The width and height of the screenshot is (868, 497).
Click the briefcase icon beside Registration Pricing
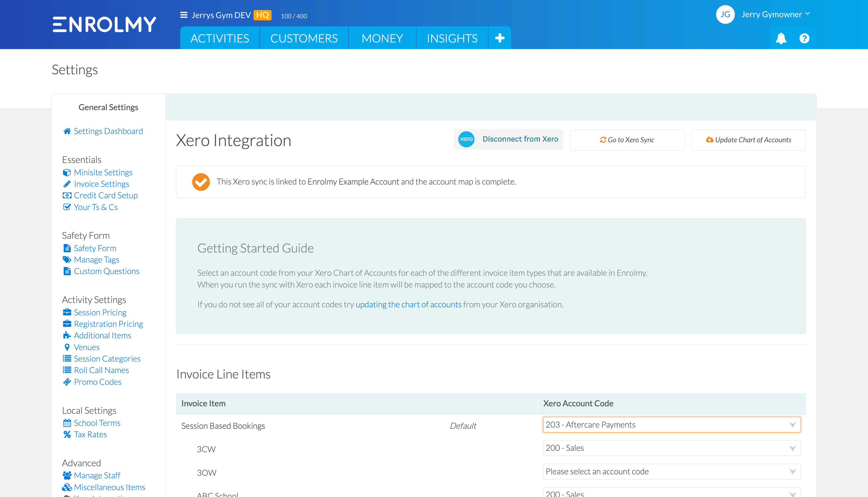[x=67, y=324]
